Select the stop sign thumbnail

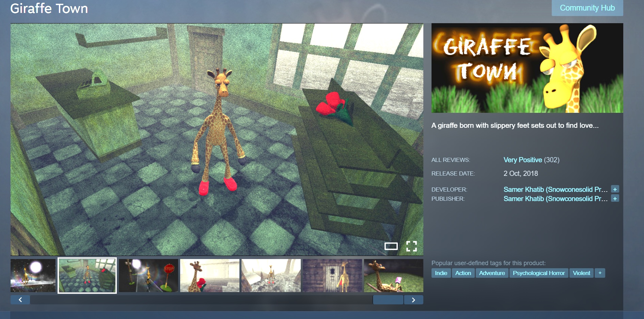(148, 275)
